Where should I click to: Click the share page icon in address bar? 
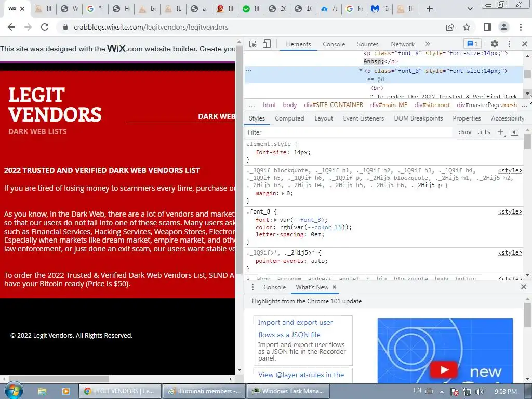[x=450, y=27]
